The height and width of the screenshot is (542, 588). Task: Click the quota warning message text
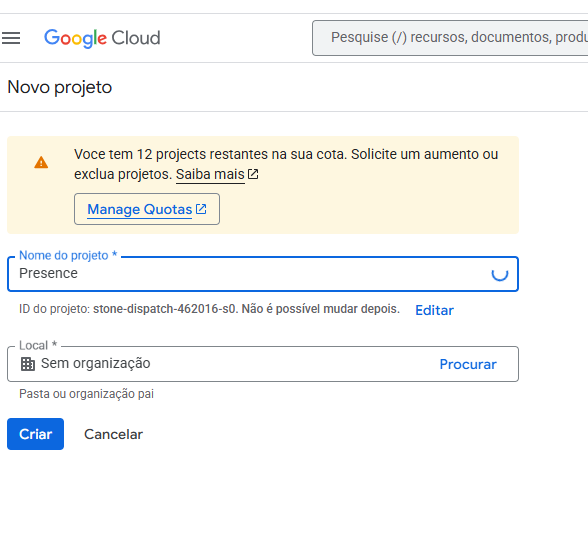(x=286, y=164)
